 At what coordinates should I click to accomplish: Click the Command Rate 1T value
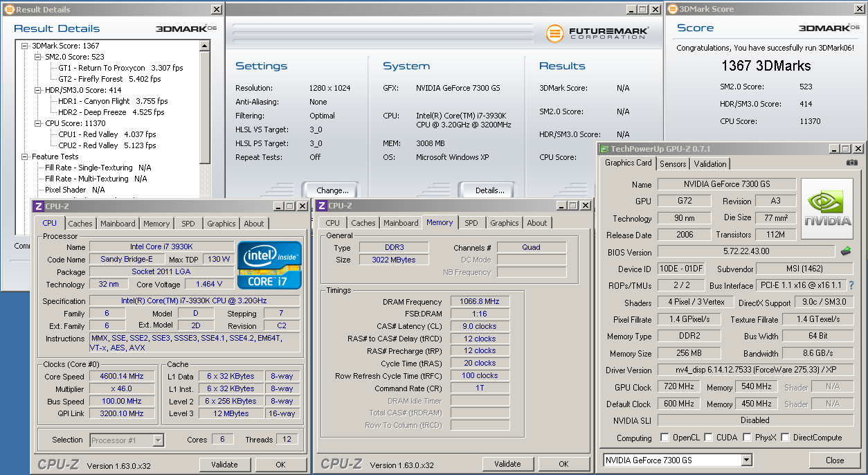[x=480, y=388]
